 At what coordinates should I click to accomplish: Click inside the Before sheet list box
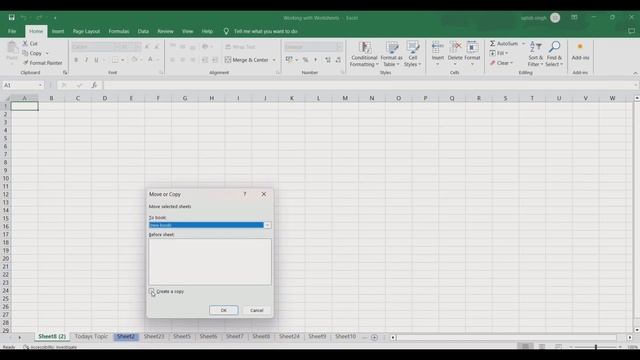pos(210,262)
